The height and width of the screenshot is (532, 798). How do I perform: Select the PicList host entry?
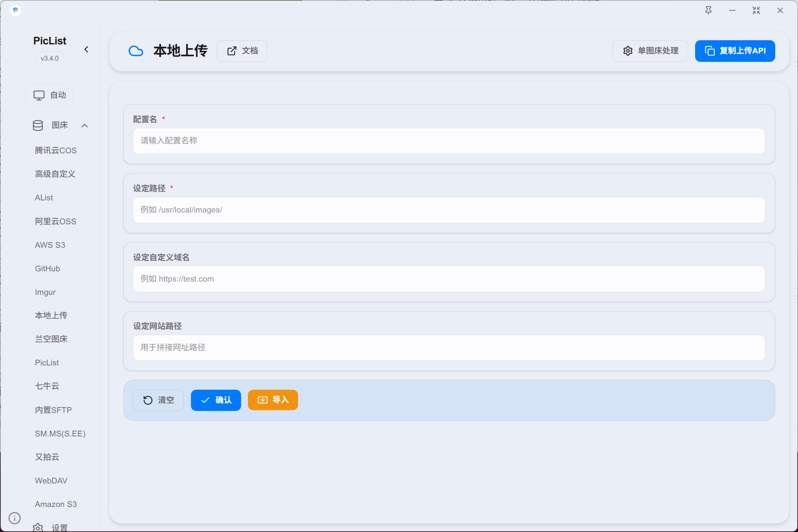pyautogui.click(x=47, y=363)
